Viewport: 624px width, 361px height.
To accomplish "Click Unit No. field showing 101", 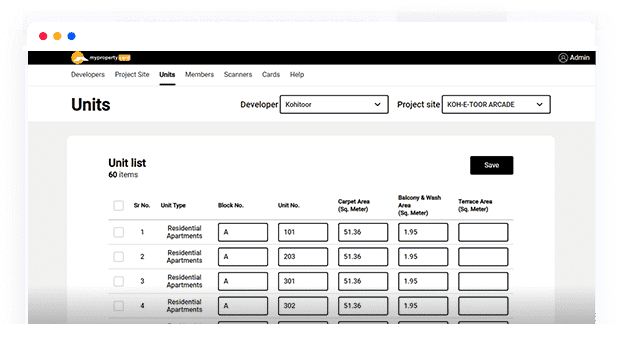I will pos(303,232).
